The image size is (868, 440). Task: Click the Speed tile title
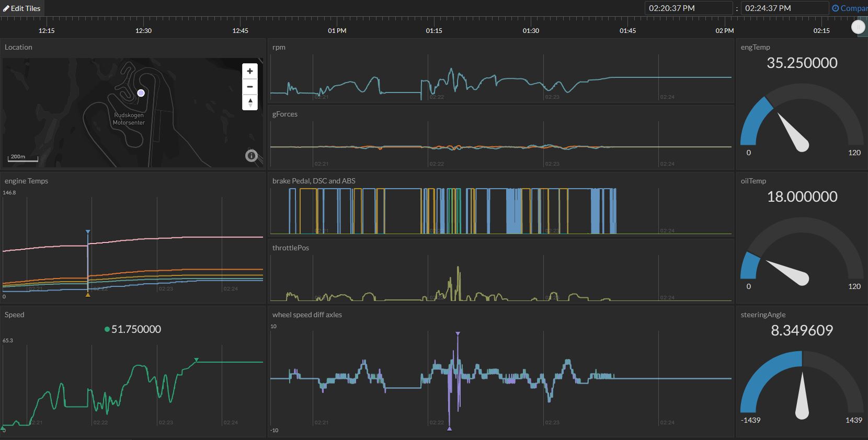coord(15,315)
